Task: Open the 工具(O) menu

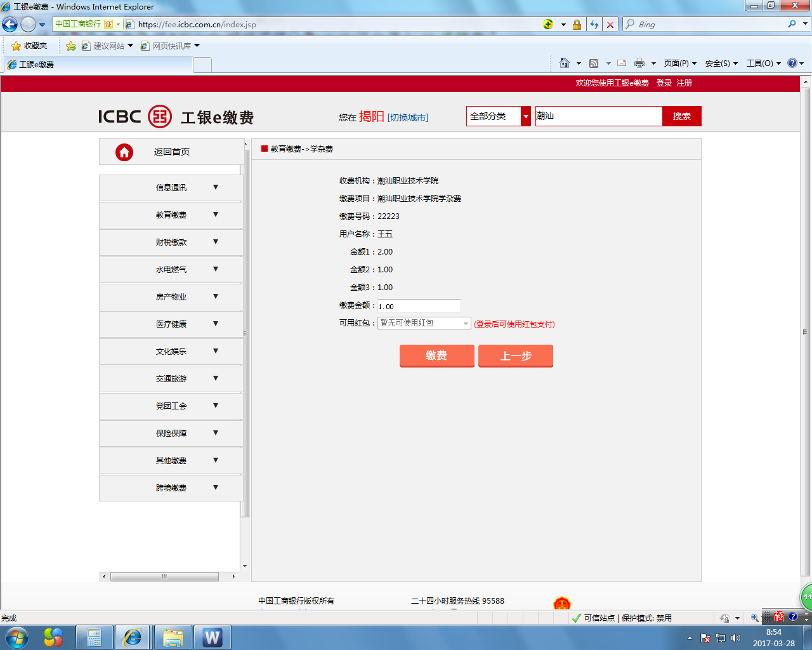Action: click(764, 63)
